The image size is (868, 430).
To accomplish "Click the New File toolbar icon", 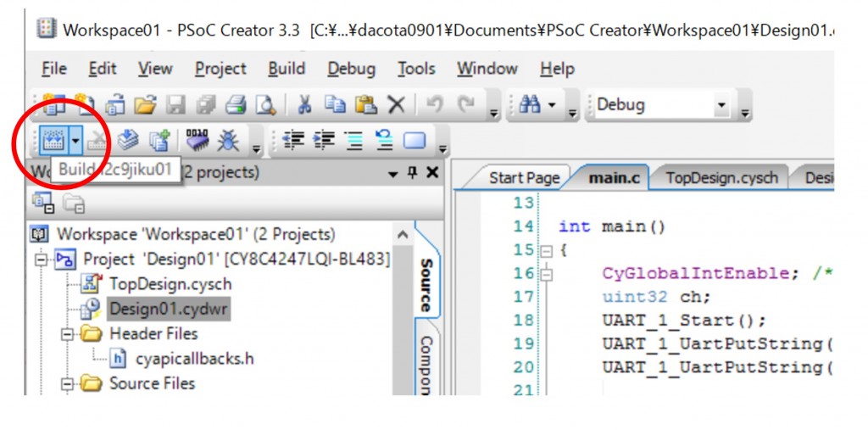I will pyautogui.click(x=84, y=104).
